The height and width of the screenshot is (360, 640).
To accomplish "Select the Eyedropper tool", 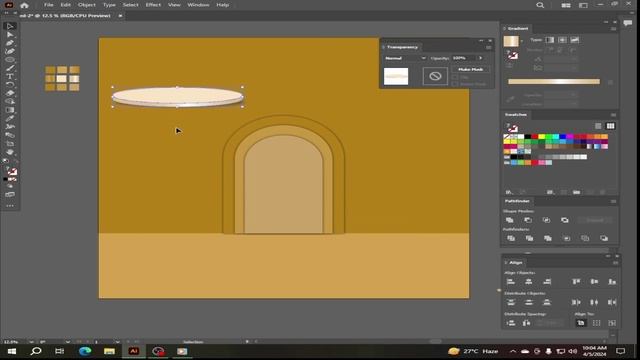I will click(10, 118).
